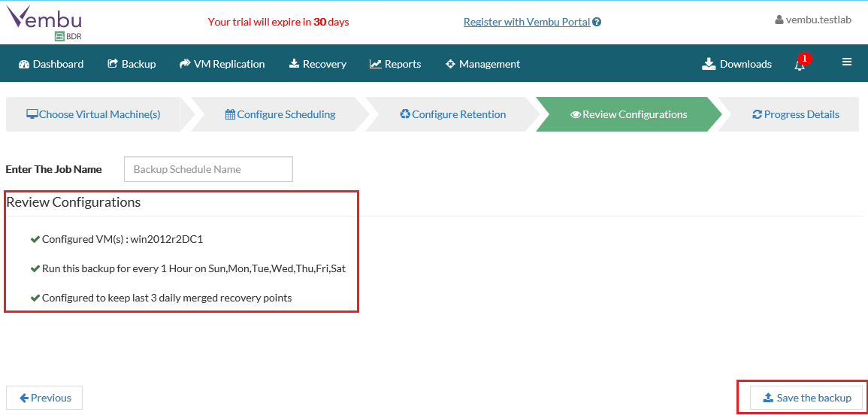Click the Review Configurations heading

(74, 202)
